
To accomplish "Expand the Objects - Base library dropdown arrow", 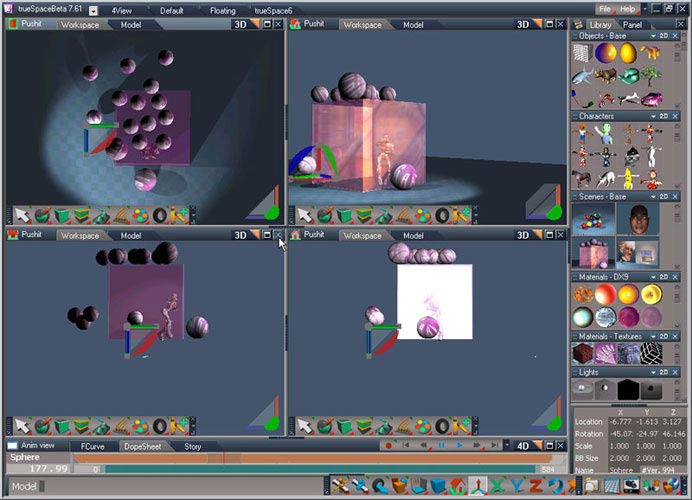I will (653, 36).
